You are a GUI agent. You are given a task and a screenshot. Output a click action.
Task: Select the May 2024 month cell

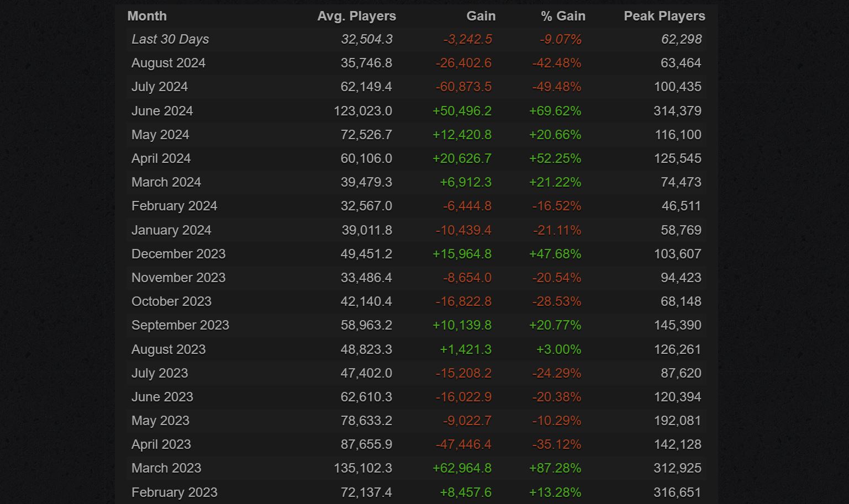point(160,135)
